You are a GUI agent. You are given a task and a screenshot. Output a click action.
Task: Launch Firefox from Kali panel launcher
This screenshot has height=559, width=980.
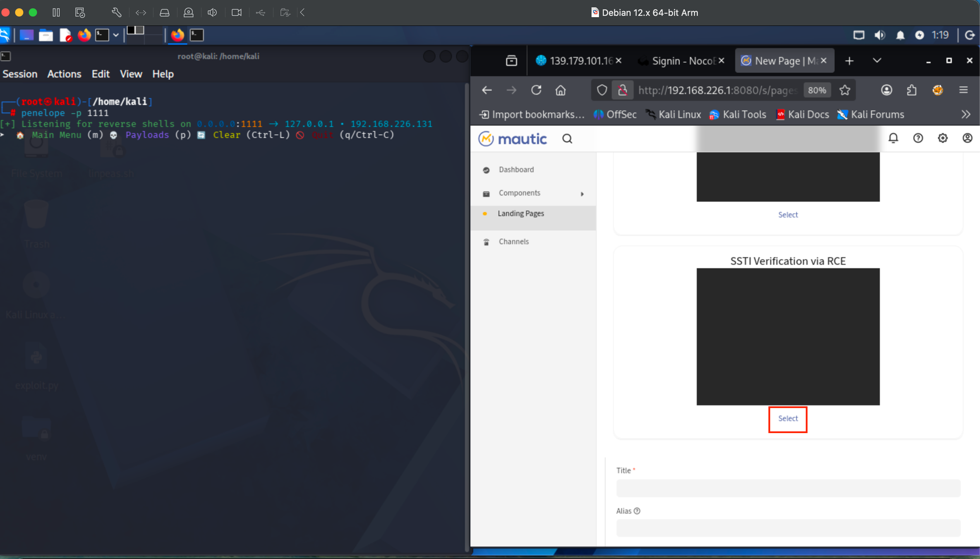84,35
